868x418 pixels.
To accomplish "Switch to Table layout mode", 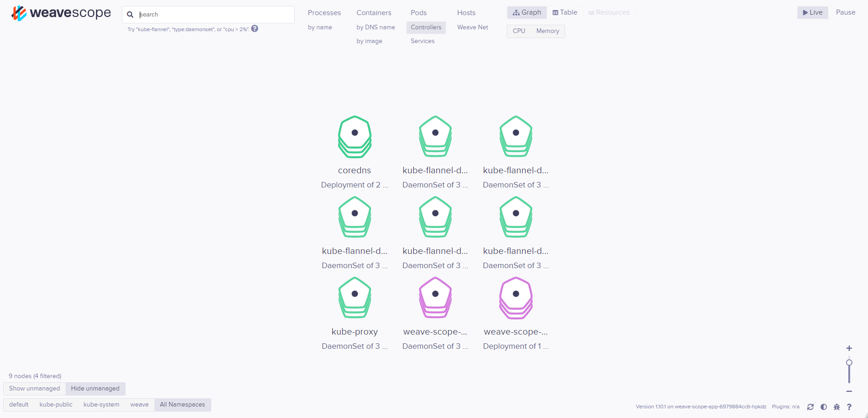I will coord(565,12).
